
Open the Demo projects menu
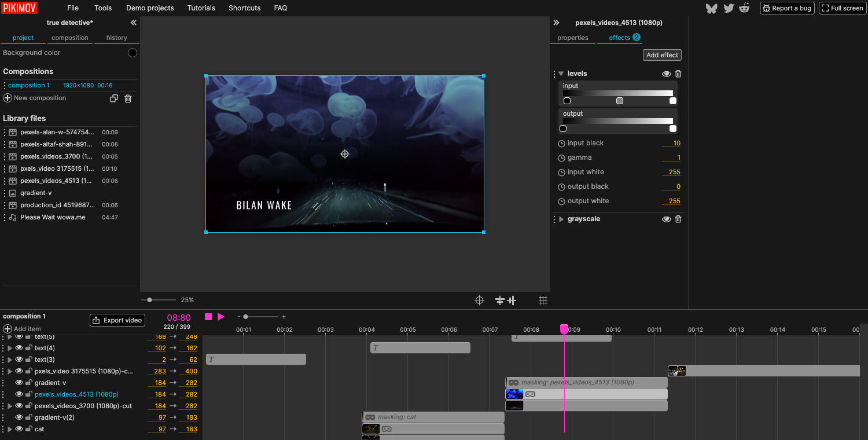pos(150,8)
